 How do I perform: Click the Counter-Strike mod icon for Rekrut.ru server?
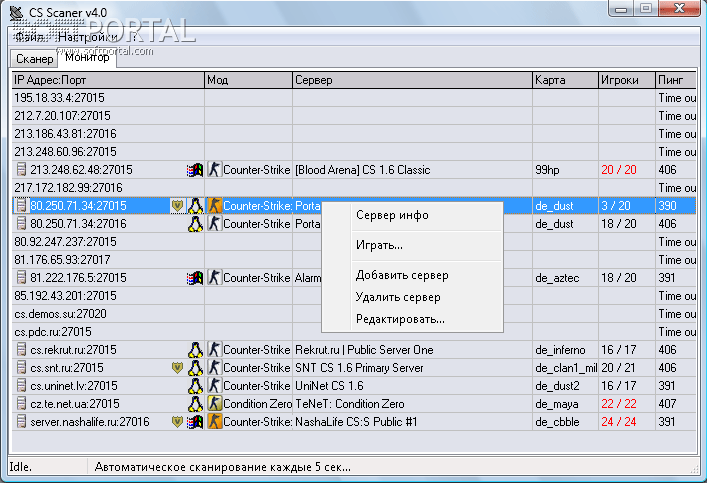coord(215,350)
